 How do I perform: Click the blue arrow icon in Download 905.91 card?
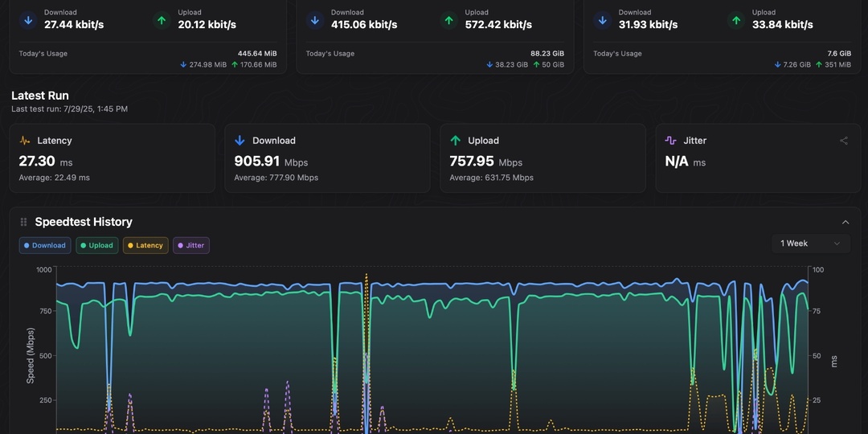click(240, 141)
